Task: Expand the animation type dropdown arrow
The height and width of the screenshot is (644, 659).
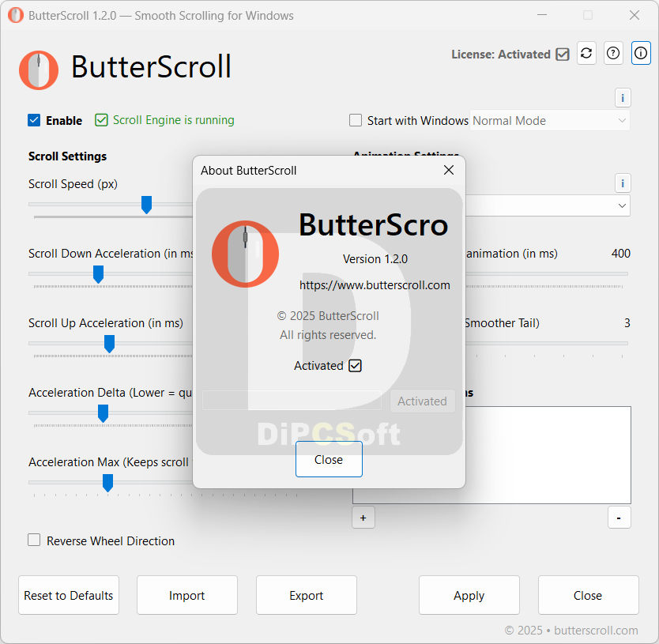Action: pyautogui.click(x=622, y=205)
